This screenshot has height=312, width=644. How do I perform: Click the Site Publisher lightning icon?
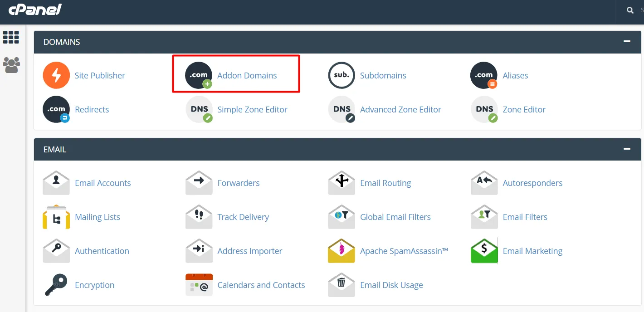[x=56, y=75]
